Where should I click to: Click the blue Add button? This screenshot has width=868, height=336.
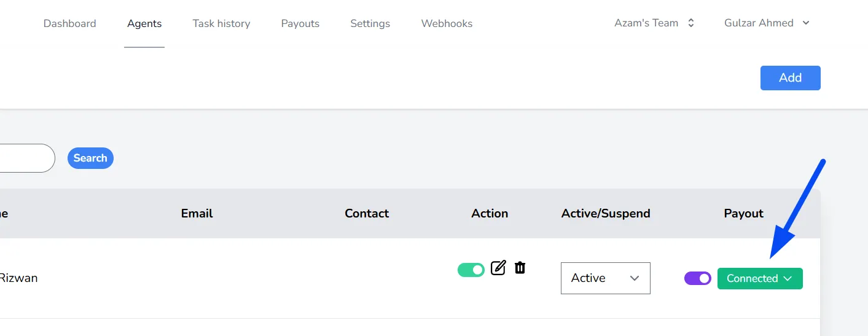[791, 78]
